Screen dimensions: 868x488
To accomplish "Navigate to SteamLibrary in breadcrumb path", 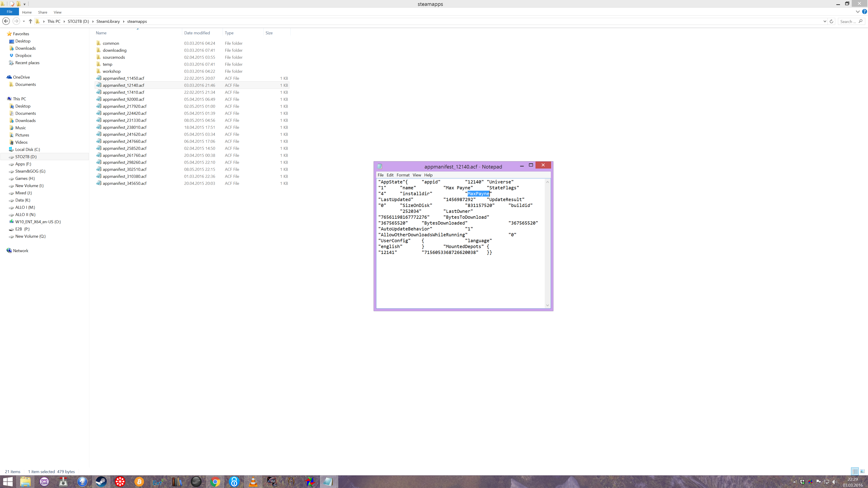I will pyautogui.click(x=108, y=21).
